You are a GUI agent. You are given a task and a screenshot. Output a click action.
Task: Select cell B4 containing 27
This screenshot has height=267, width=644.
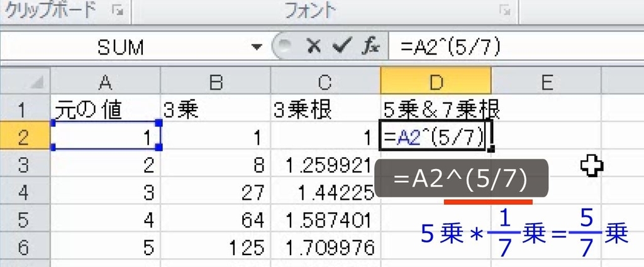[x=216, y=192]
